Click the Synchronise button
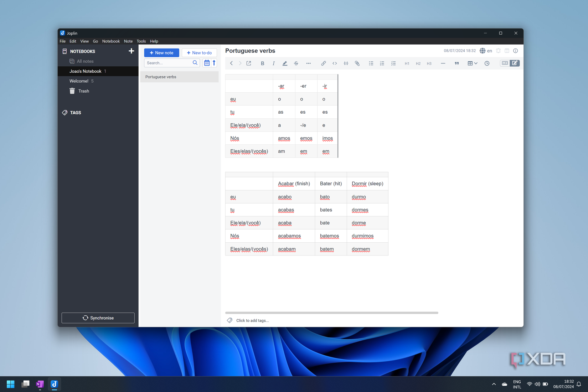The image size is (588, 392). click(x=98, y=318)
